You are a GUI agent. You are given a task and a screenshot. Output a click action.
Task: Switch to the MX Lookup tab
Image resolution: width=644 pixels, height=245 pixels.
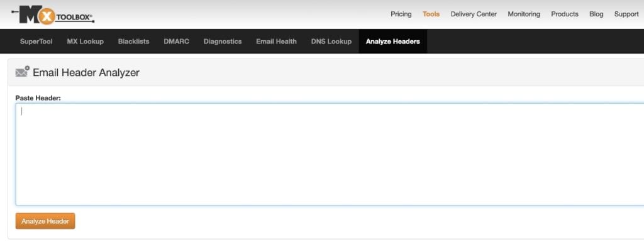(x=85, y=41)
